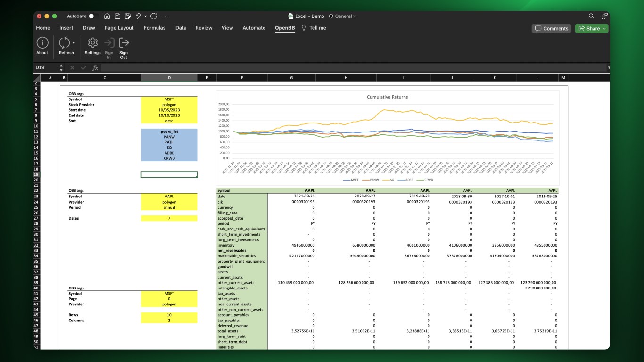
Task: Select column D header
Action: click(x=169, y=77)
